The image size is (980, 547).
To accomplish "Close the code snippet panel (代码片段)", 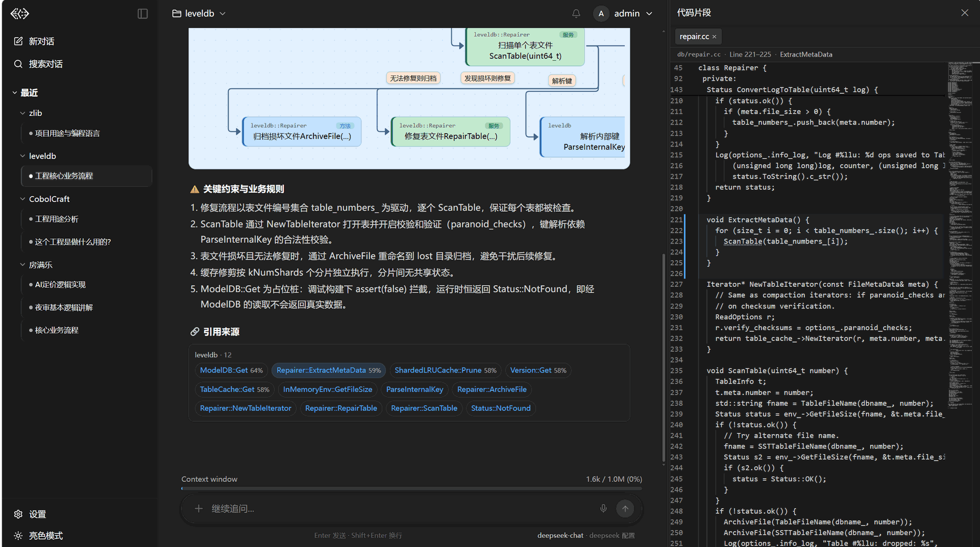I will (x=965, y=13).
